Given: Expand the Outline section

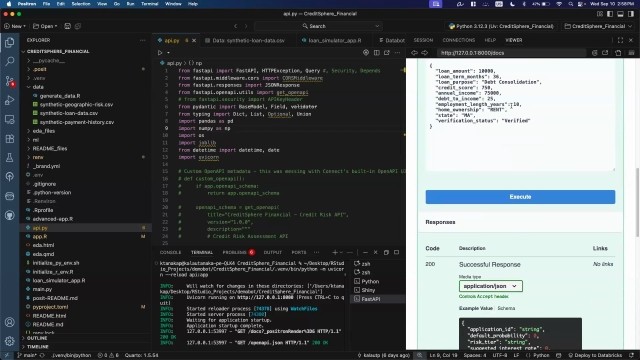Looking at the screenshot, I should pyautogui.click(x=86, y=338).
